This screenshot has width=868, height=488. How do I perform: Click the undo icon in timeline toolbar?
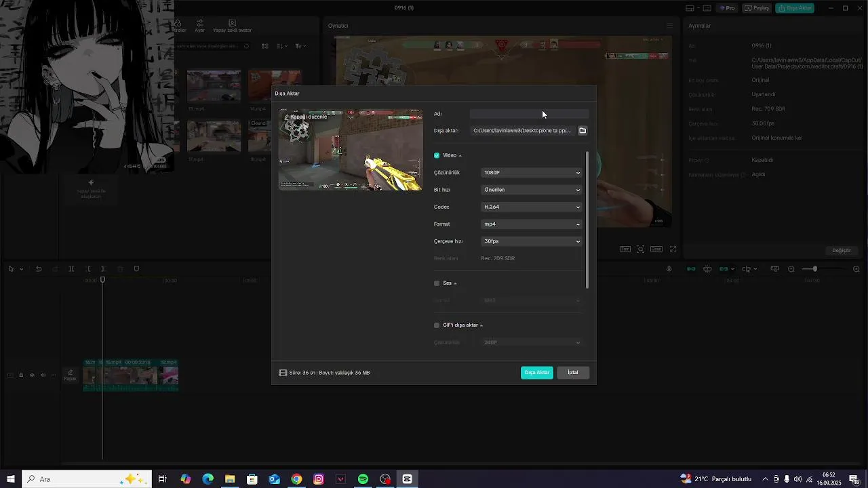coord(39,269)
